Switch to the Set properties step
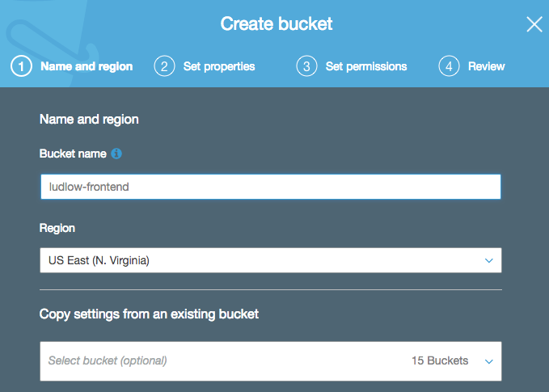Image resolution: width=549 pixels, height=392 pixels. (219, 66)
